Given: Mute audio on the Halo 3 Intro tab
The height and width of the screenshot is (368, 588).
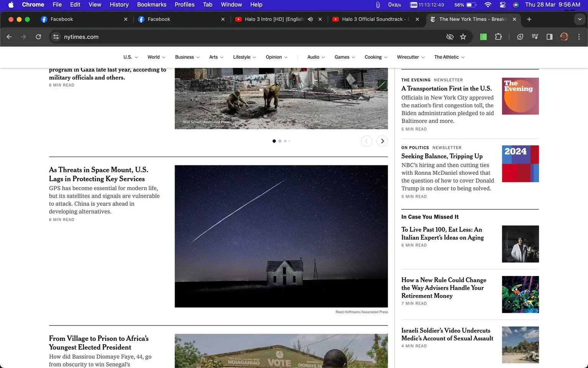Looking at the screenshot, I should coord(310,19).
